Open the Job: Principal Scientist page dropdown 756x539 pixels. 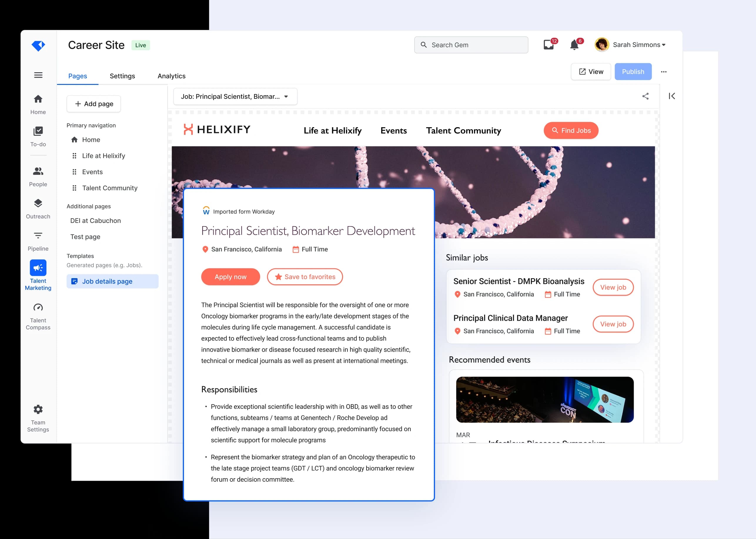pyautogui.click(x=235, y=96)
